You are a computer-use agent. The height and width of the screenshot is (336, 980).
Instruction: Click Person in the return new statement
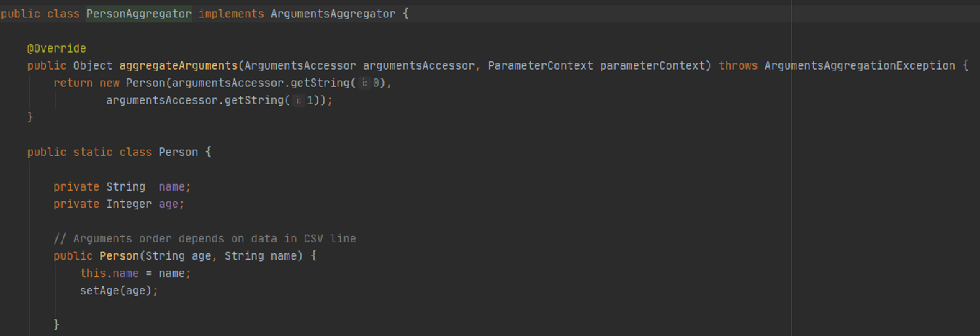pyautogui.click(x=145, y=83)
